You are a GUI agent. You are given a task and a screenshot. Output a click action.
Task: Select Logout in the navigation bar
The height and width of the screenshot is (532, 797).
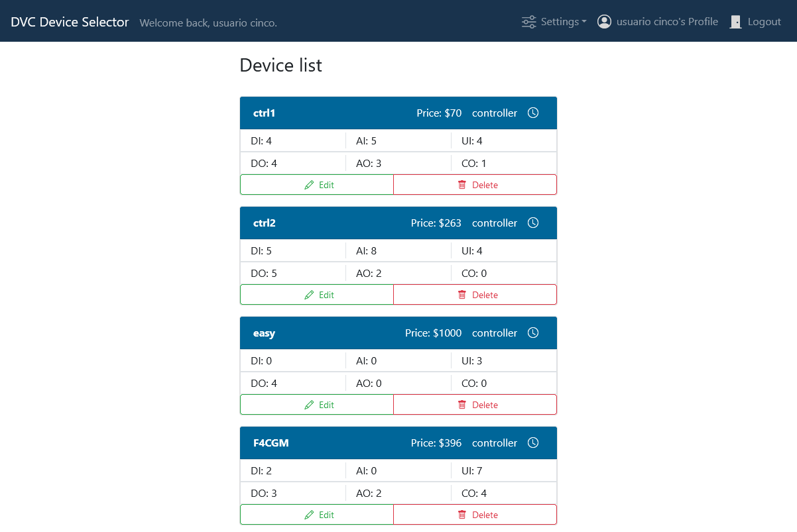click(x=764, y=21)
